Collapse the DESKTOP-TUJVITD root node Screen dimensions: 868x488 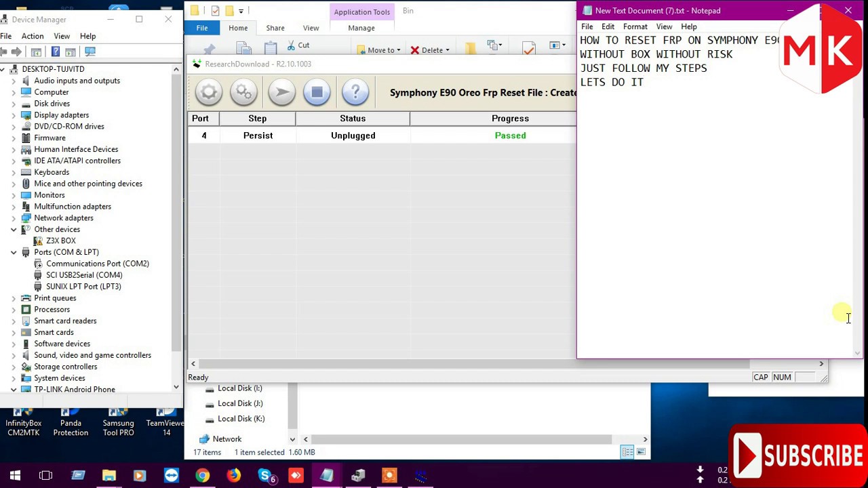(2, 69)
